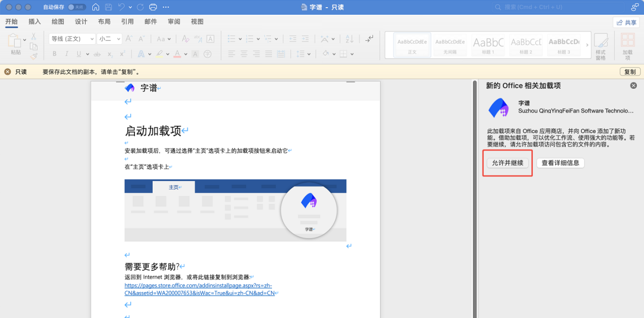Click the Home icon in title bar
The width and height of the screenshot is (644, 318).
pos(95,7)
